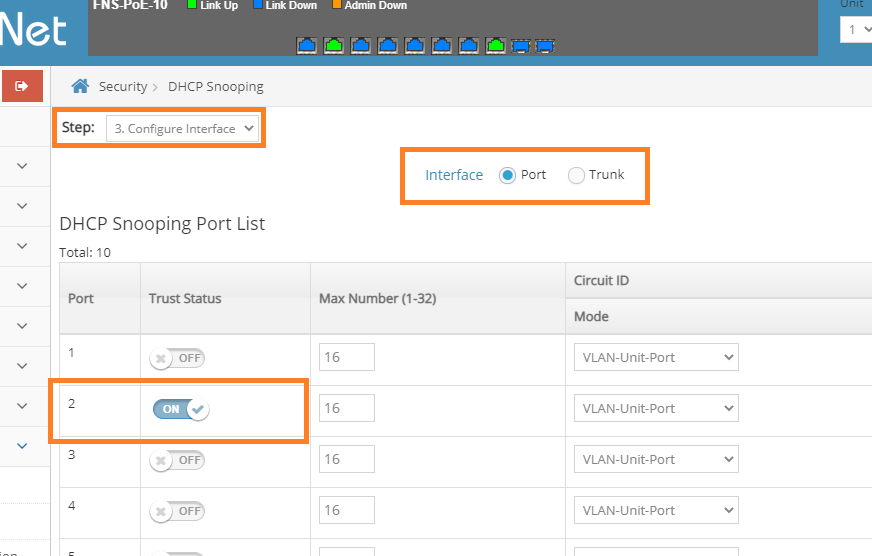This screenshot has height=556, width=872.
Task: Click the green port 2 icon in the switch panel
Action: (334, 46)
